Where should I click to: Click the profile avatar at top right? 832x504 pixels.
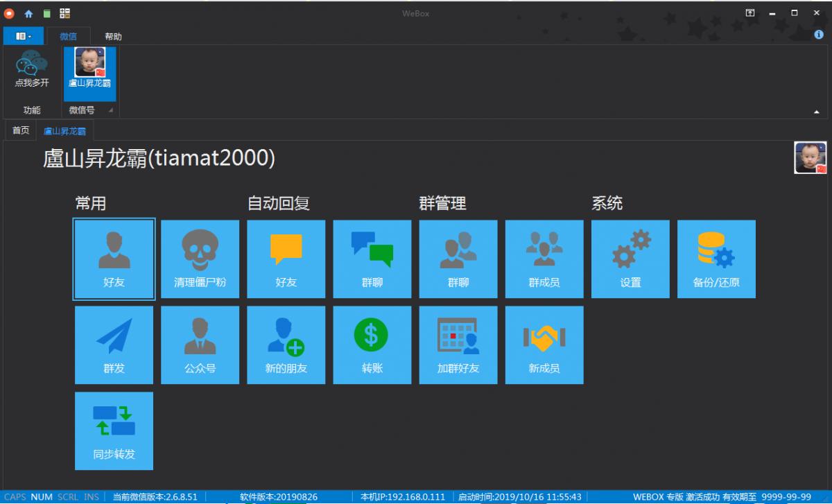pos(810,157)
